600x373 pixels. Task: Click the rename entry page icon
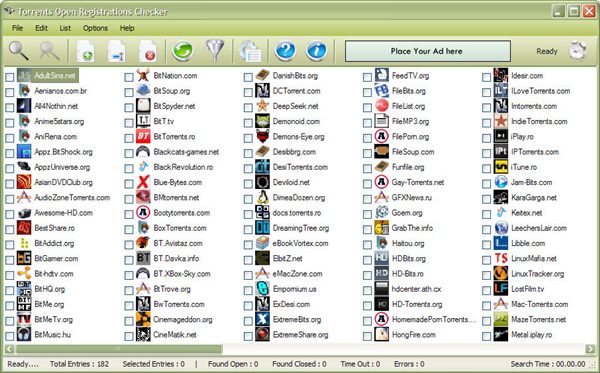point(116,51)
